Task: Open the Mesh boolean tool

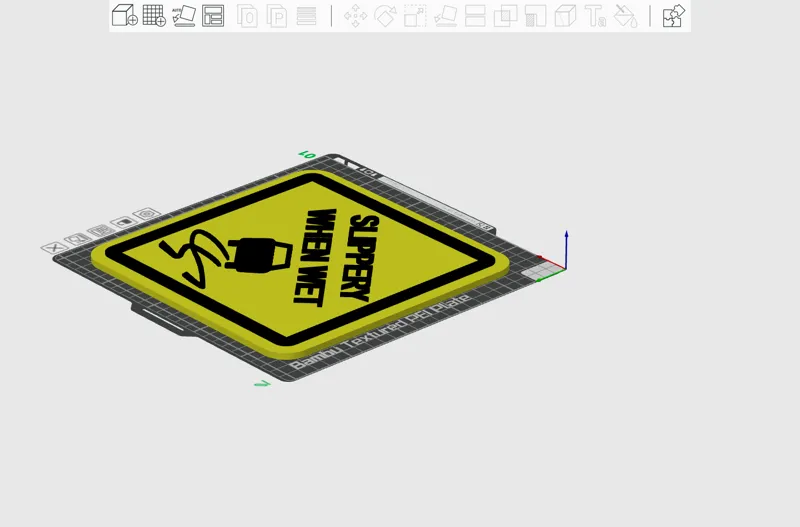Action: (505, 16)
